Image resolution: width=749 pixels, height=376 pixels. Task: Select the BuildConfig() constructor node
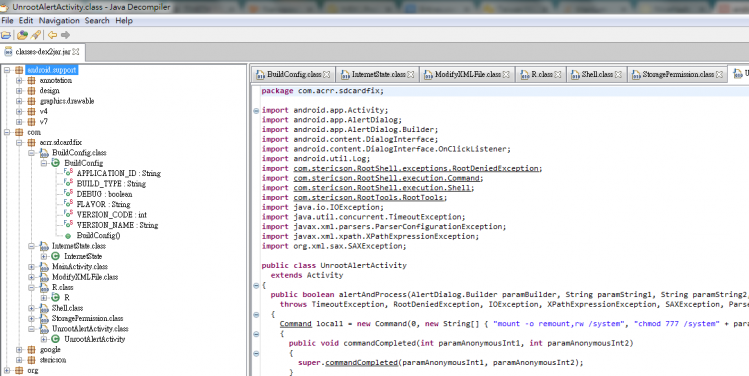click(98, 236)
